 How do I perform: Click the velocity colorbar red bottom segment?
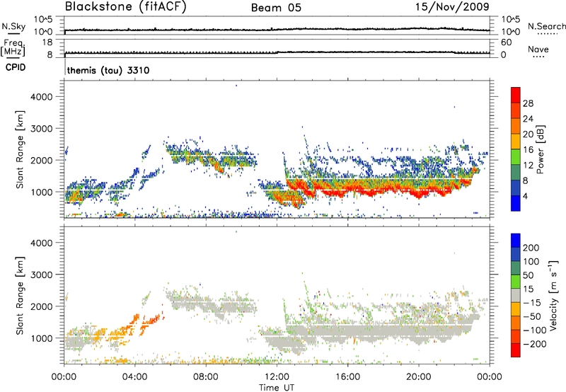[x=516, y=350]
